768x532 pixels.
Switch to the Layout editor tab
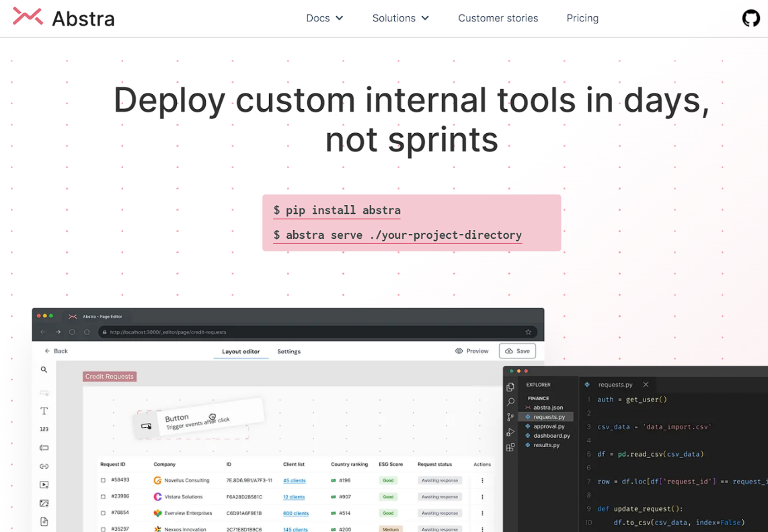pos(241,351)
